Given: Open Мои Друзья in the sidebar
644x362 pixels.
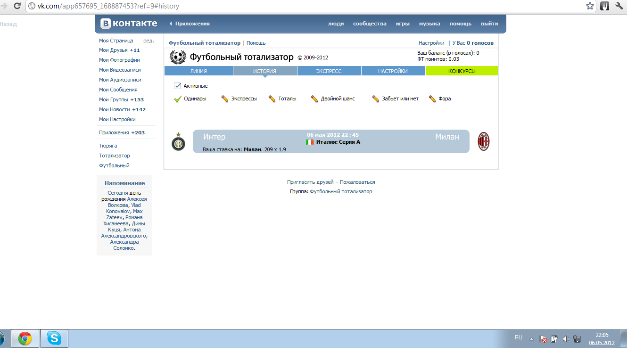Looking at the screenshot, I should (119, 50).
